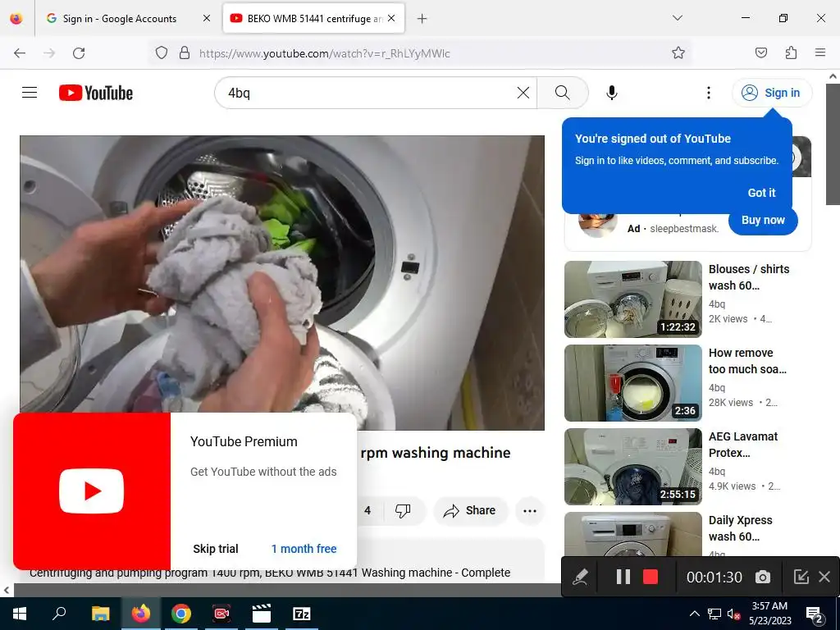Click the muted volume tray icon

734,614
